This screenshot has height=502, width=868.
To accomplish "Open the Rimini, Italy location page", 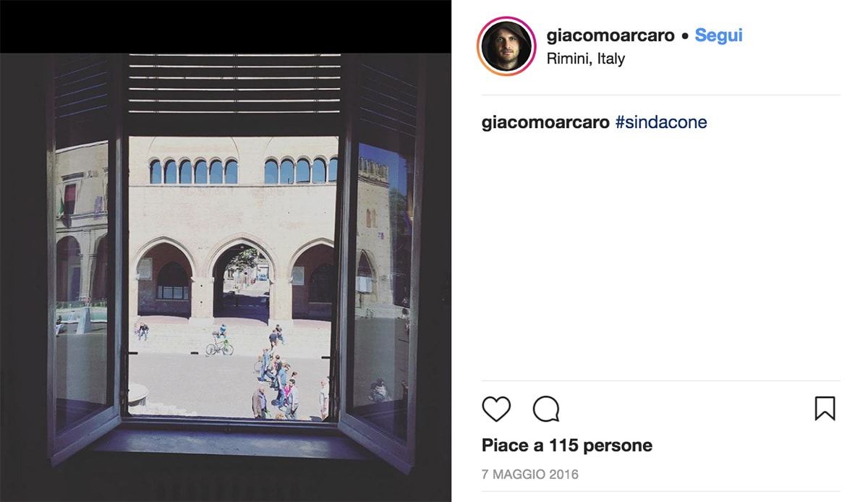I will (x=586, y=59).
